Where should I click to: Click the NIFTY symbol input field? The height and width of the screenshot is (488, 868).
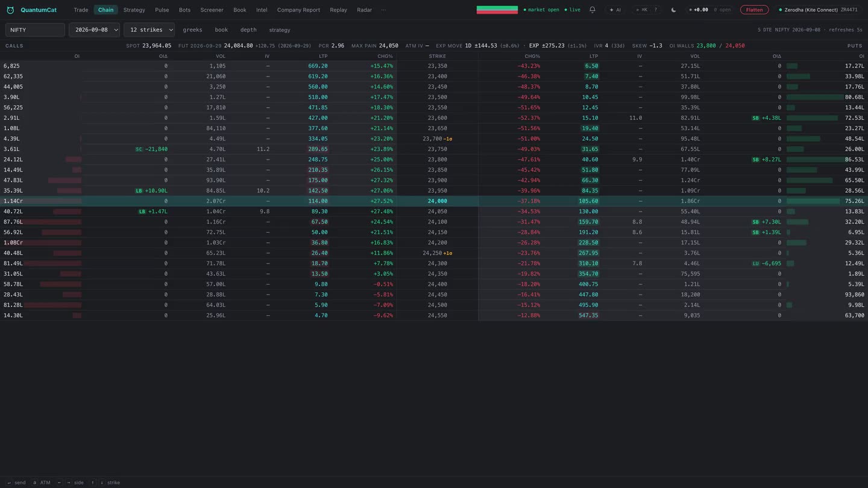tap(35, 30)
